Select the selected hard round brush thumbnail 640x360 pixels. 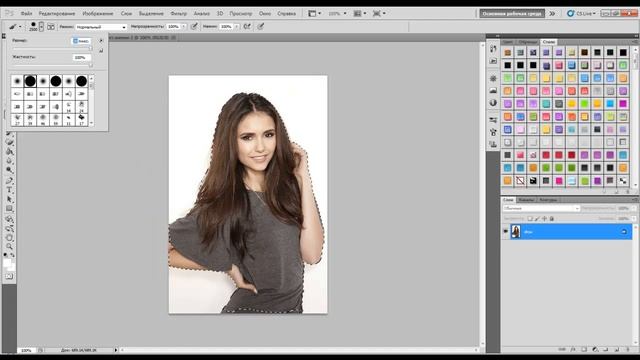[x=30, y=81]
